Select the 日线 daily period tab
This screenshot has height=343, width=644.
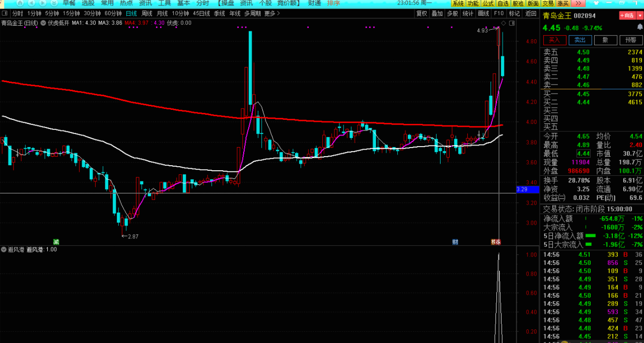(x=131, y=13)
